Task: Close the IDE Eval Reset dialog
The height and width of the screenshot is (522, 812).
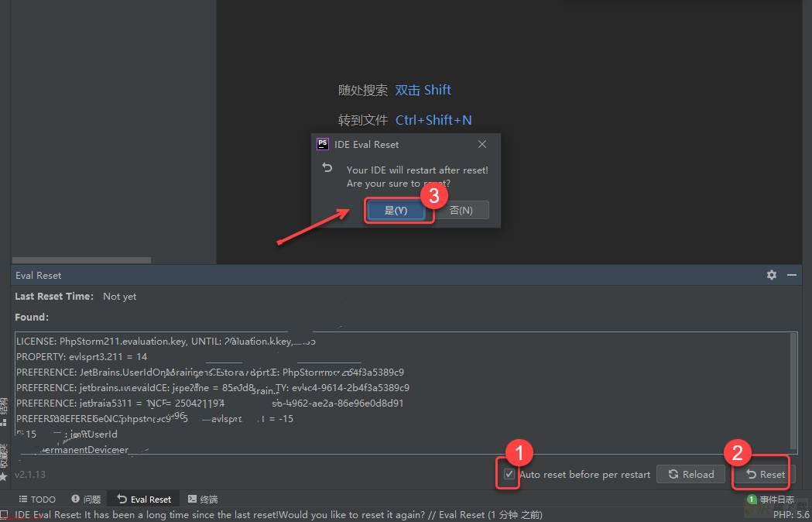Action: tap(482, 144)
